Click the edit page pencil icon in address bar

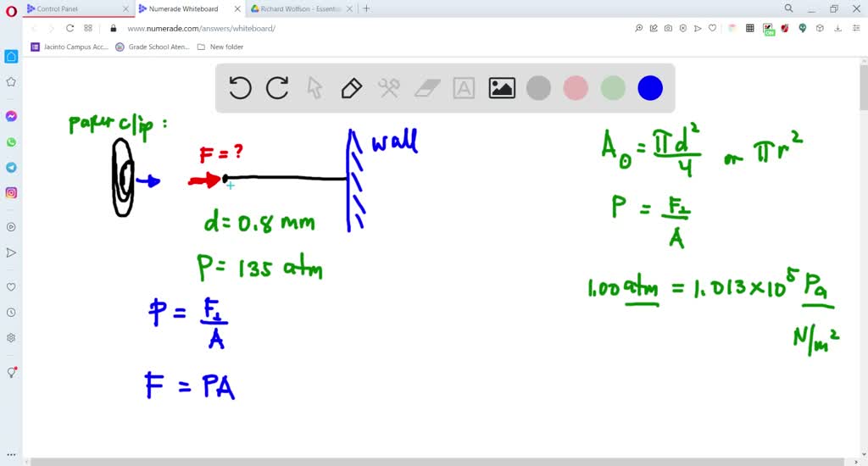654,28
